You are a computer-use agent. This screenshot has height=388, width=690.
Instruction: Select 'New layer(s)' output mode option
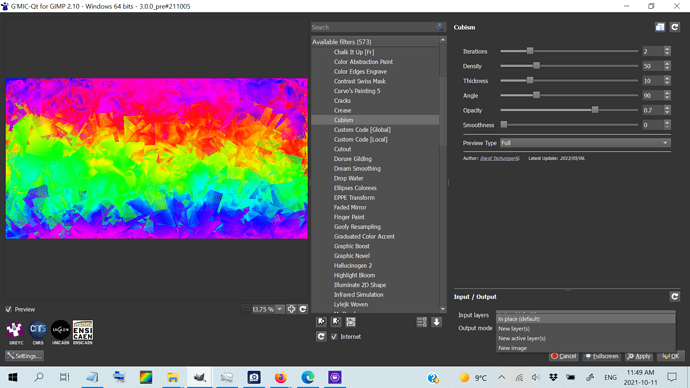[585, 329]
